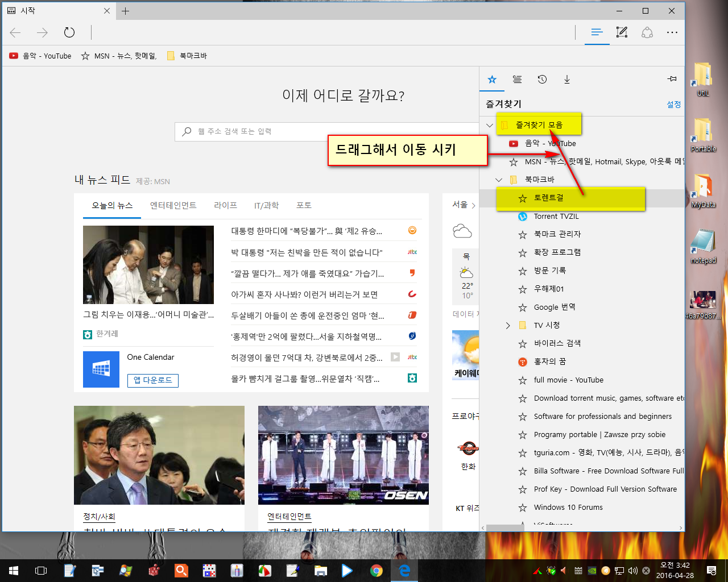Select the 포토 news tab
The image size is (728, 582).
304,205
